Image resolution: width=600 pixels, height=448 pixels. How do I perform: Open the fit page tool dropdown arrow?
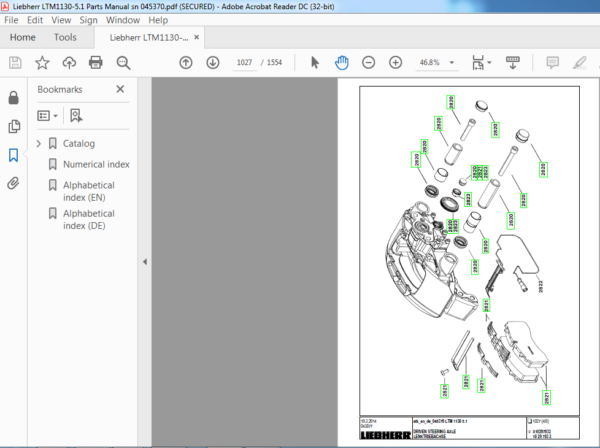(x=489, y=62)
